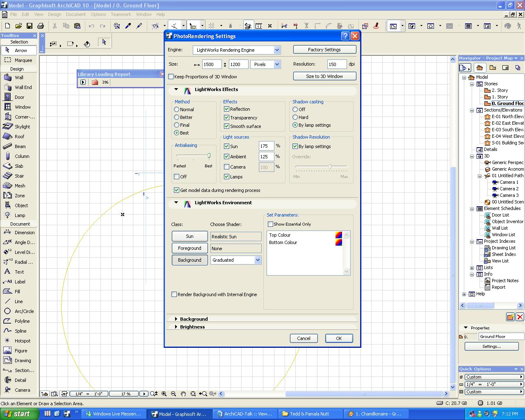The height and width of the screenshot is (420, 525).
Task: Enable Camera light source checkbox
Action: point(226,167)
